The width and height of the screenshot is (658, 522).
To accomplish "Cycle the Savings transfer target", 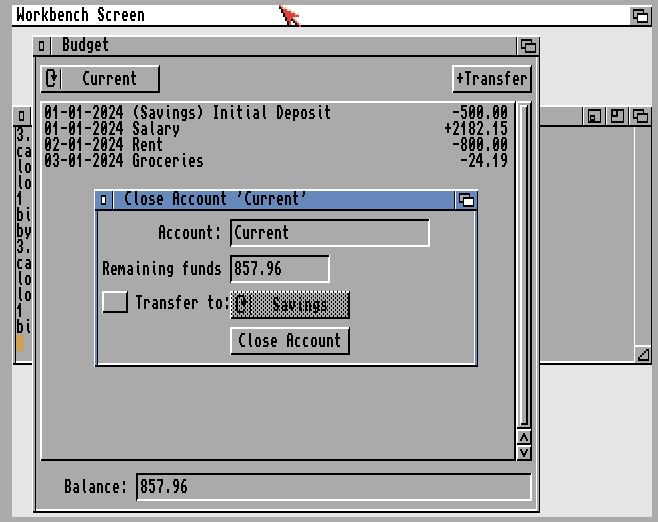I will [290, 305].
